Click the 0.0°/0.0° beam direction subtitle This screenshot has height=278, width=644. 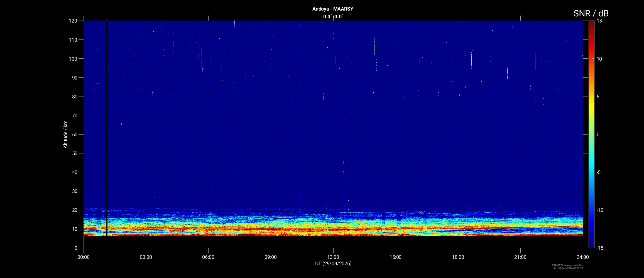(x=333, y=16)
